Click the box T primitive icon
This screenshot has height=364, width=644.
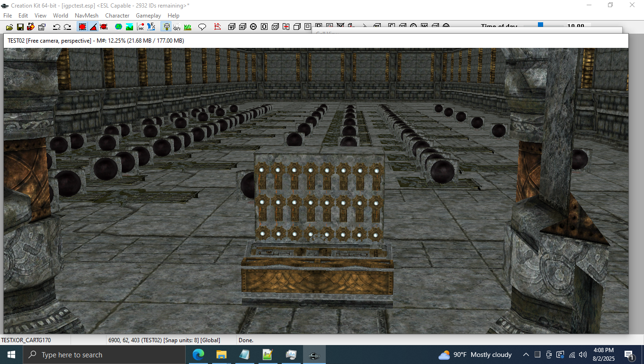click(x=232, y=27)
